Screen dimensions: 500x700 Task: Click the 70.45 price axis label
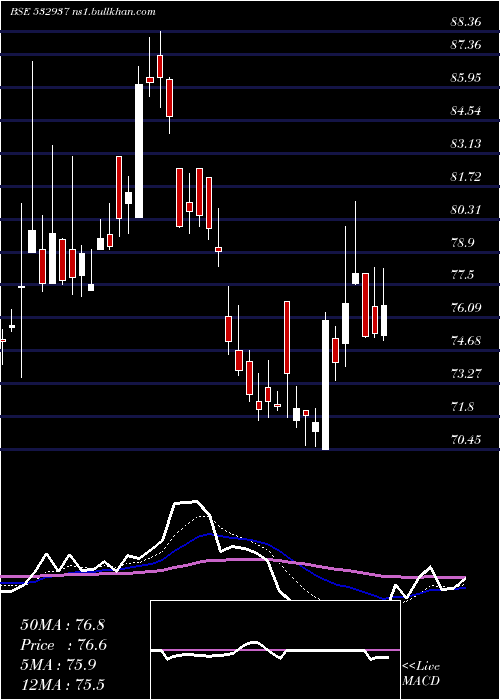pyautogui.click(x=466, y=440)
